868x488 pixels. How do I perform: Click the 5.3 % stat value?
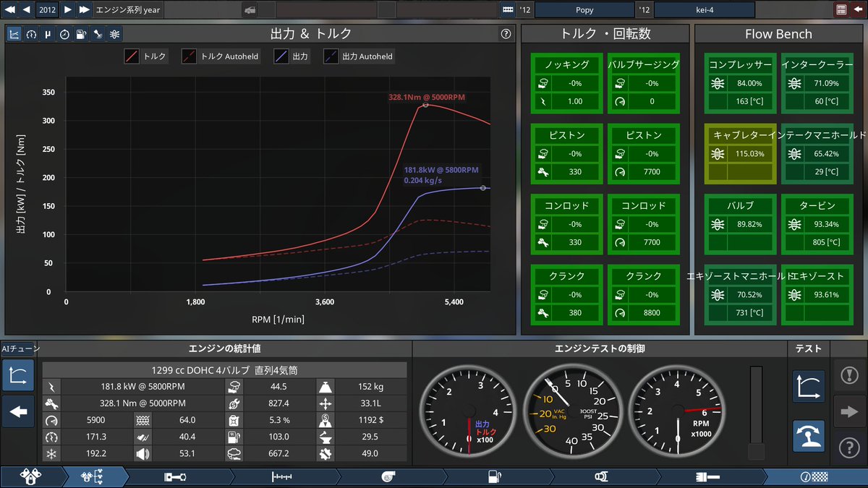coord(278,420)
